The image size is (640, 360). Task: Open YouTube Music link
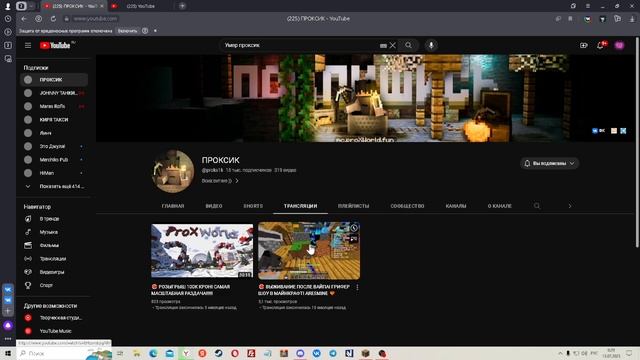[x=54, y=331]
